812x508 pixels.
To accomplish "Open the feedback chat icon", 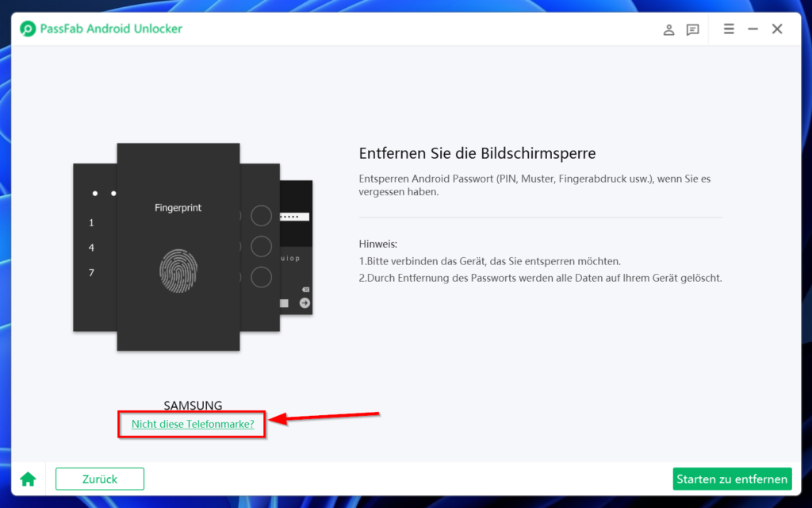I will [692, 29].
